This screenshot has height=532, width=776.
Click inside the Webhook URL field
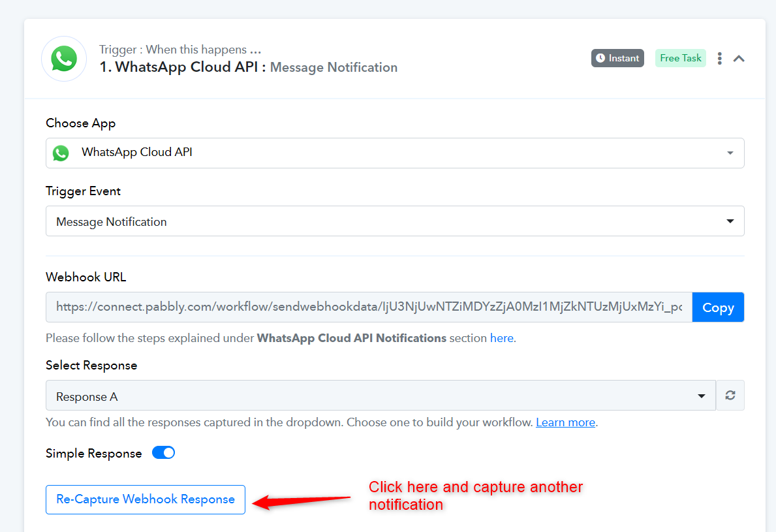[369, 307]
